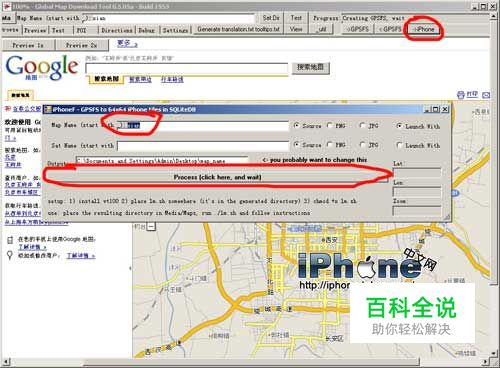Viewport: 500px width, 368px height.
Task: Focus the Lat field
Action: [x=417, y=173]
